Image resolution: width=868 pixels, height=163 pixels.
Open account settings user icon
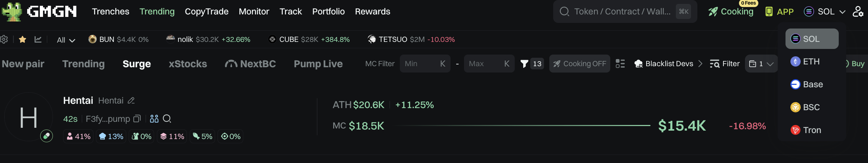(x=858, y=12)
